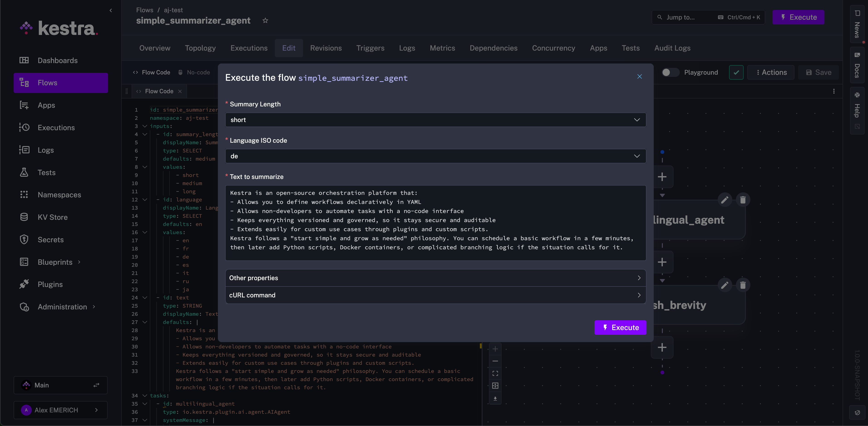Download the topology as an image

point(495,399)
